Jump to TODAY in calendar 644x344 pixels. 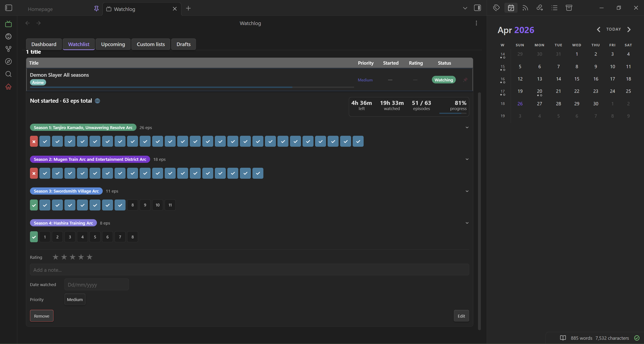[x=614, y=29]
